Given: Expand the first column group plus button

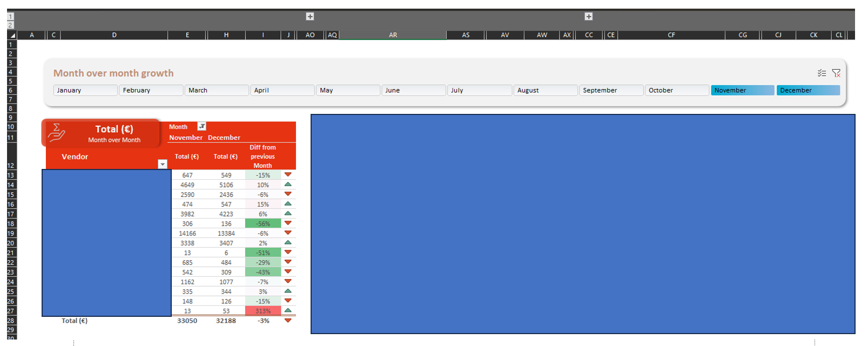Looking at the screenshot, I should coord(310,17).
